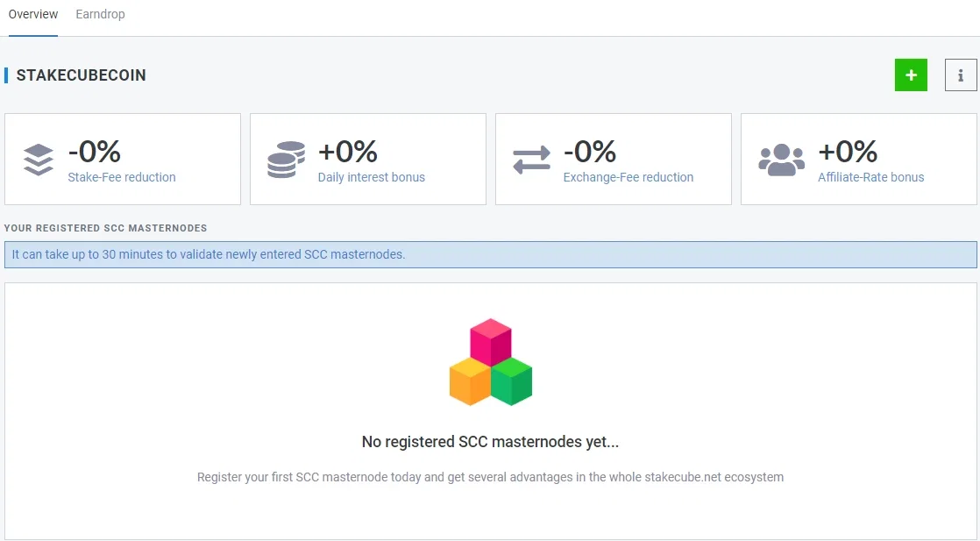Click the colorful three cubes logo
Viewport: 980px width, 541px height.
click(x=491, y=362)
